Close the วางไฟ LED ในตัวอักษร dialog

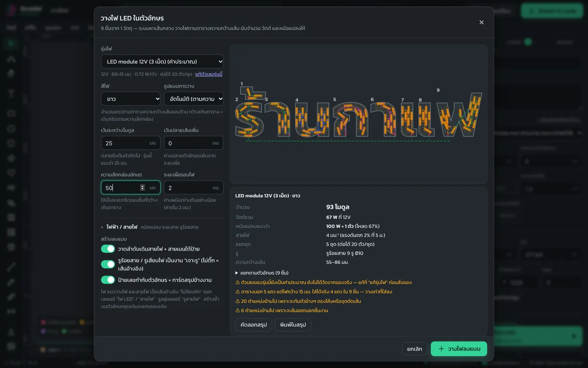481,22
